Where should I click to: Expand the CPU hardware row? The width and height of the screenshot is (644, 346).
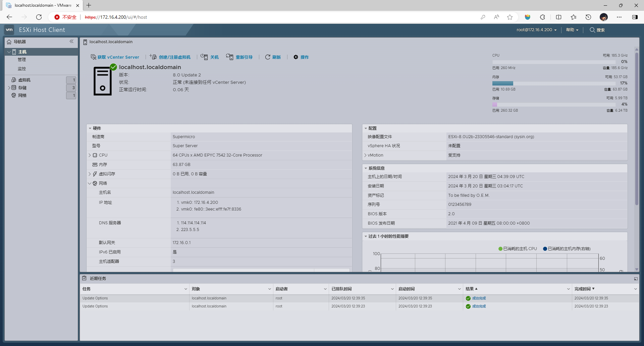tap(90, 155)
